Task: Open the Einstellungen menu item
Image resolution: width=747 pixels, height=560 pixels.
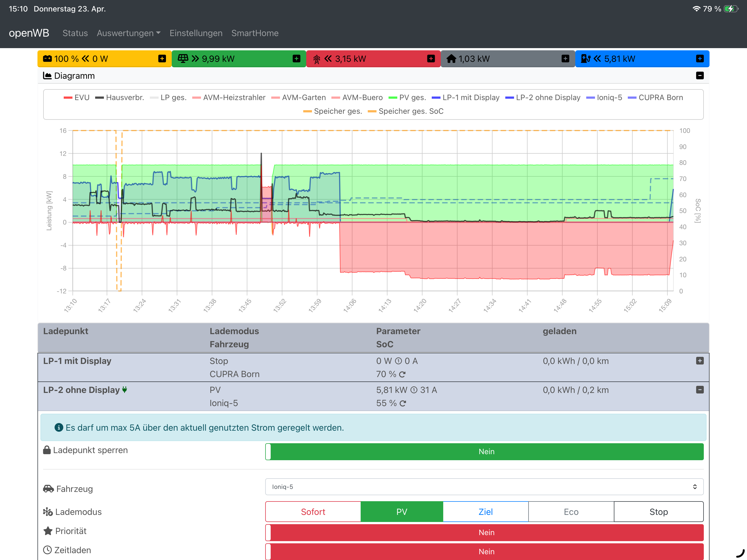Action: point(196,33)
